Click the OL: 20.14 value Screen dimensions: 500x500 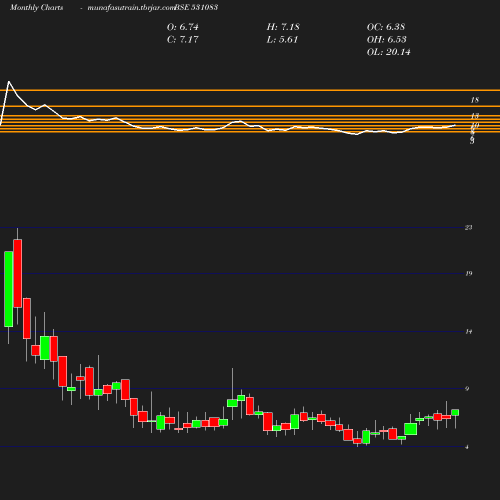(389, 52)
